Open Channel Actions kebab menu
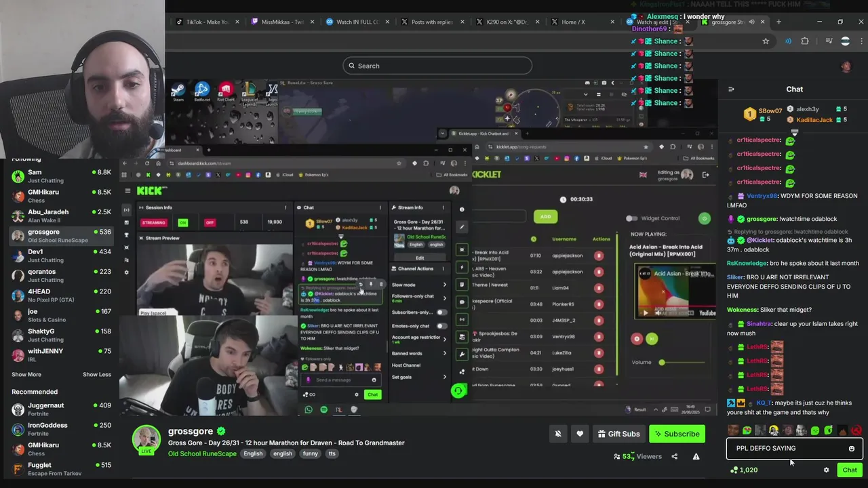This screenshot has height=488, width=868. [x=443, y=268]
